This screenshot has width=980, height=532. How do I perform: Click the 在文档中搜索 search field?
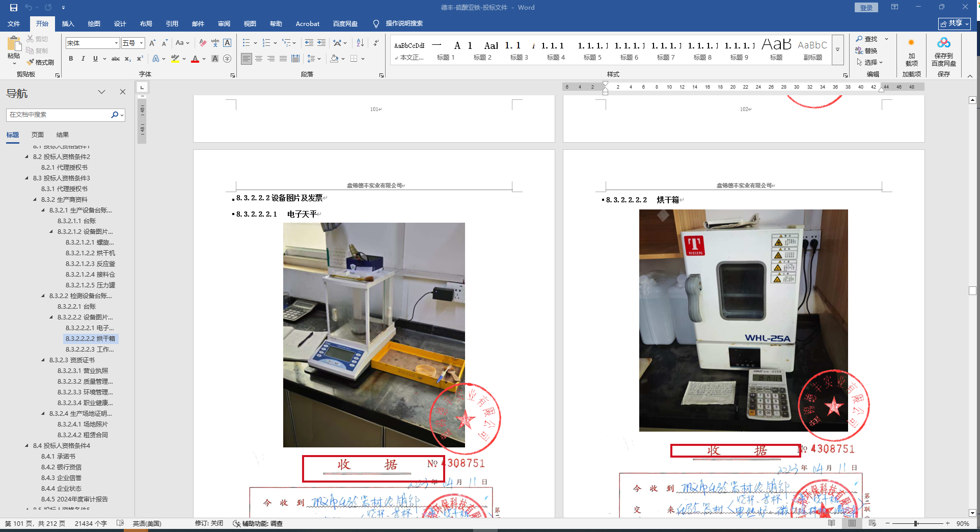[x=59, y=115]
